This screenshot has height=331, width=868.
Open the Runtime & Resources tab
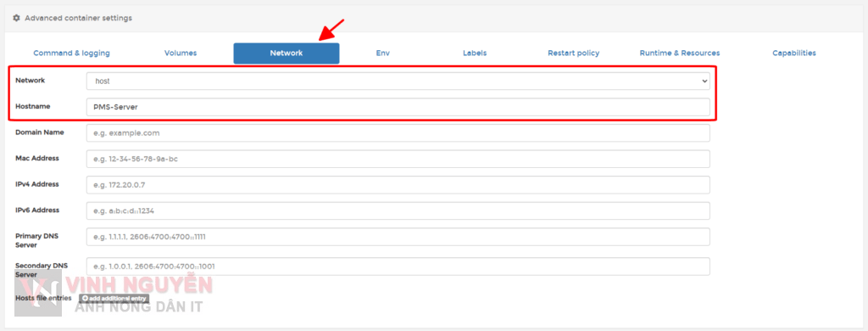pos(680,53)
